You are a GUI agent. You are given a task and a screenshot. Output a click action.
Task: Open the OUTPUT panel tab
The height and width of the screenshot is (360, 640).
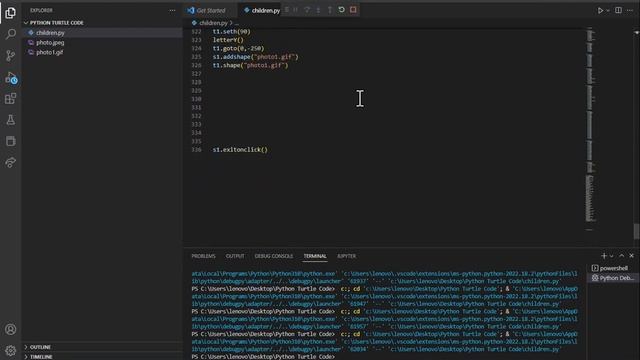[x=235, y=256]
